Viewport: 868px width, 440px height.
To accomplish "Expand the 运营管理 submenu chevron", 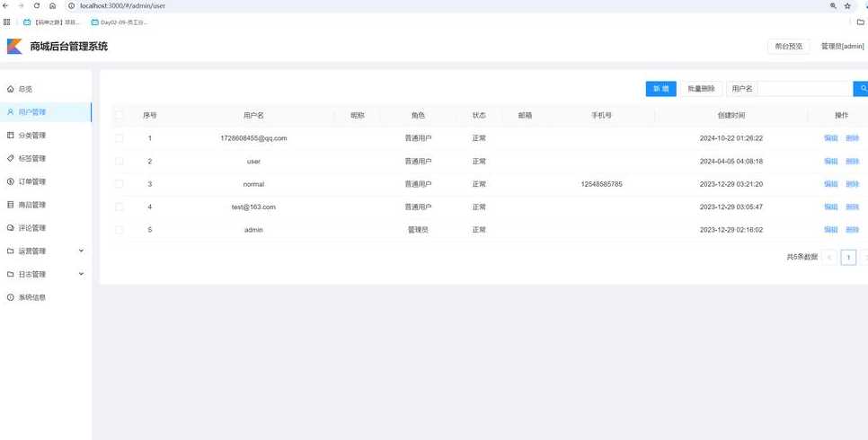I will [82, 251].
